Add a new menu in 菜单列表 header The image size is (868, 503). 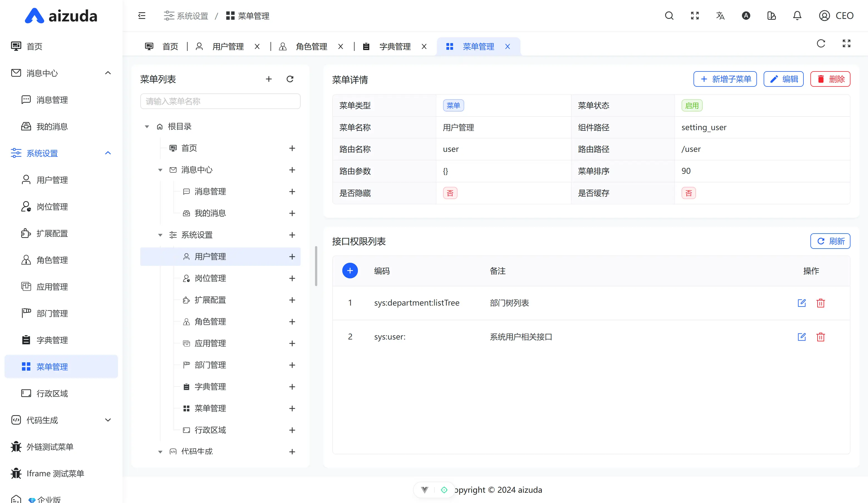click(269, 79)
